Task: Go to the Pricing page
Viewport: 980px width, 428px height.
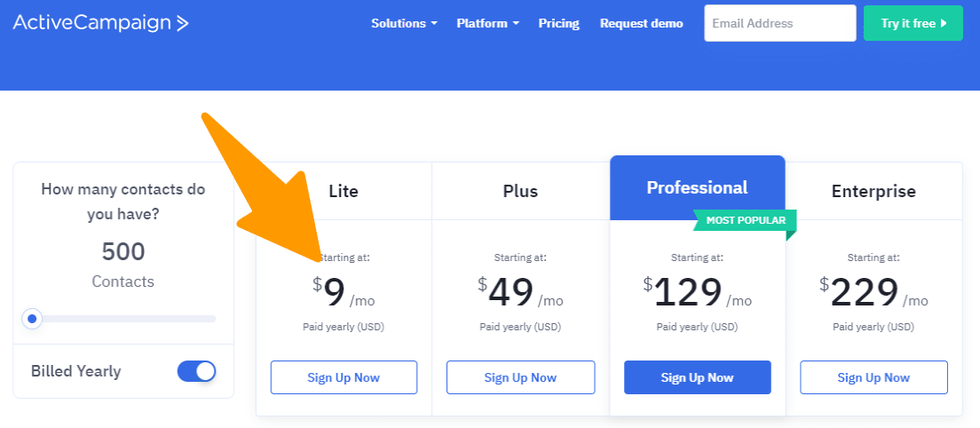Action: pyautogui.click(x=558, y=23)
